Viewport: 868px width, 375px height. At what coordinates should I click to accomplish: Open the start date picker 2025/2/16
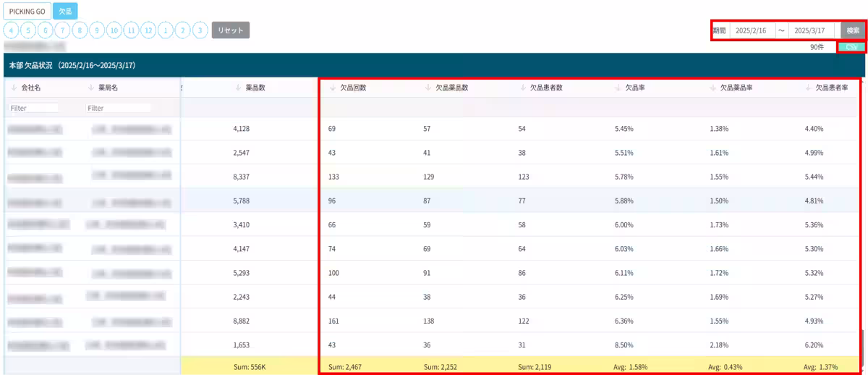coord(751,30)
